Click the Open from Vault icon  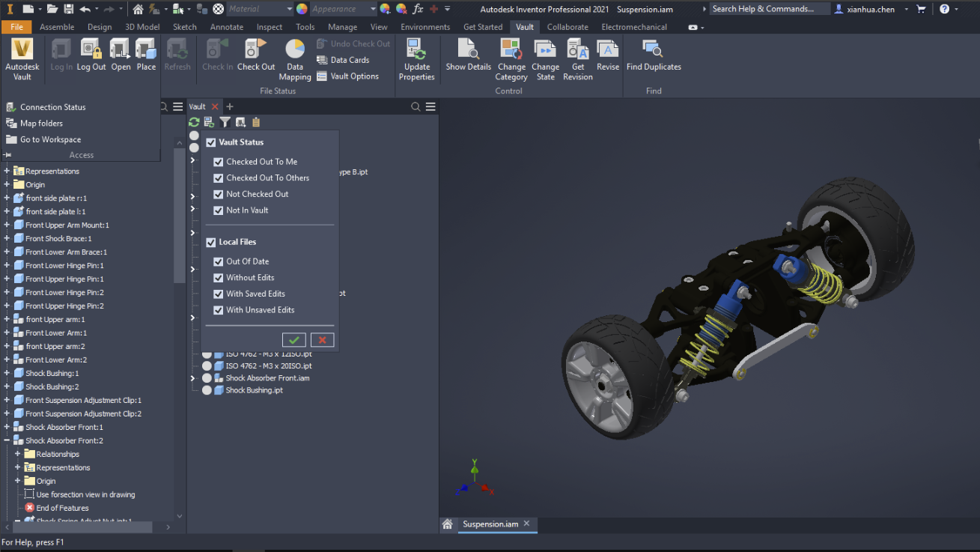[x=121, y=56]
